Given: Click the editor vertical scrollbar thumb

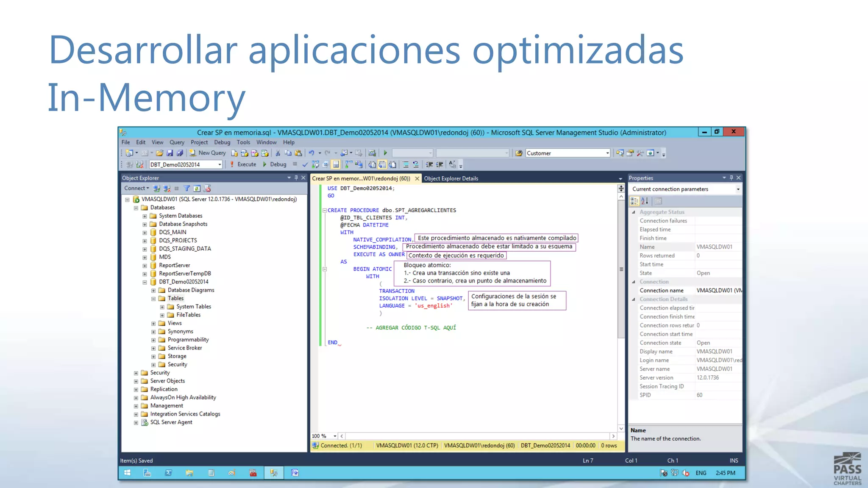Looking at the screenshot, I should tap(621, 269).
